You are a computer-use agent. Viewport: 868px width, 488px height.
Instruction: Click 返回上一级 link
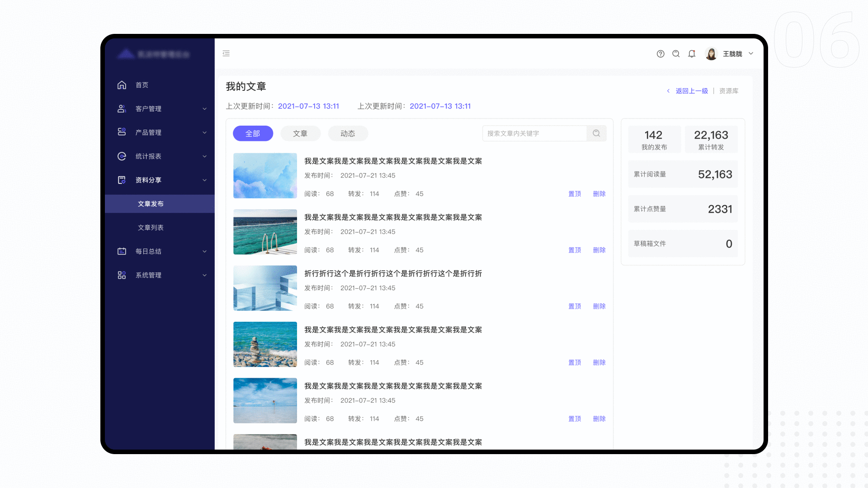pos(692,91)
